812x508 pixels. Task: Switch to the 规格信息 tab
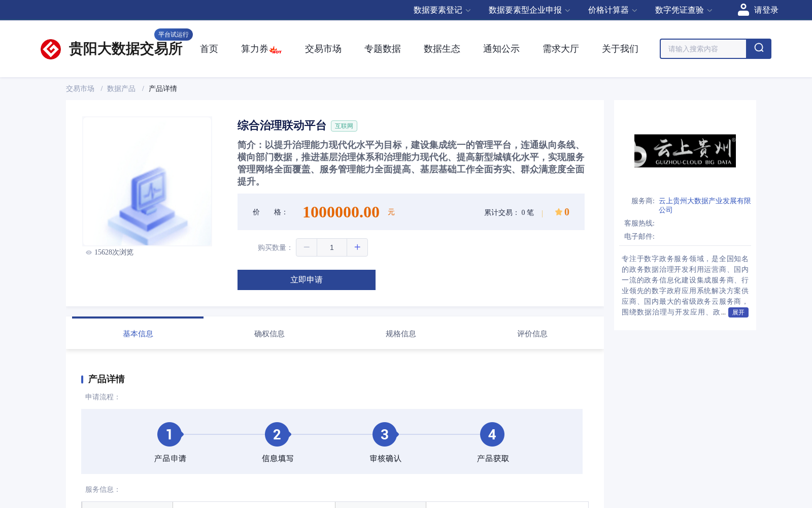coord(401,334)
